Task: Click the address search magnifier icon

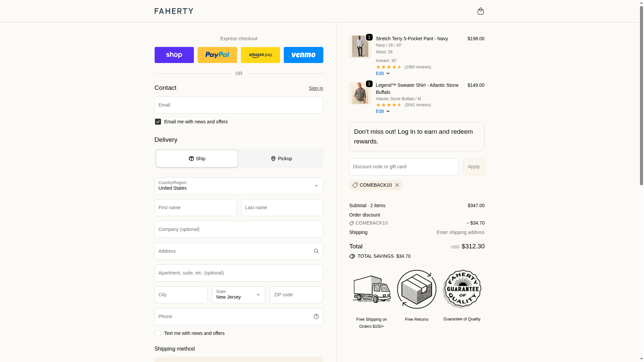Action: click(316, 251)
